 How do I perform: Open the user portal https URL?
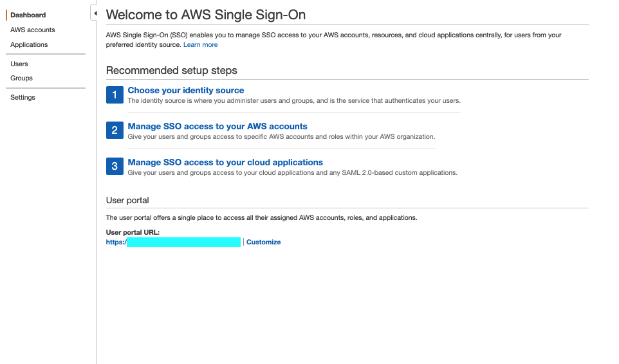pyautogui.click(x=173, y=242)
